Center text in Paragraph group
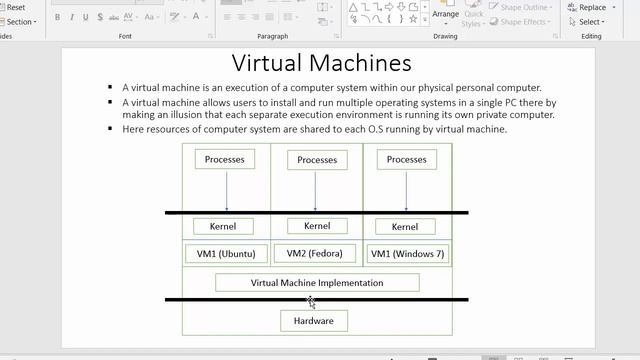The image size is (640, 360). point(241,17)
